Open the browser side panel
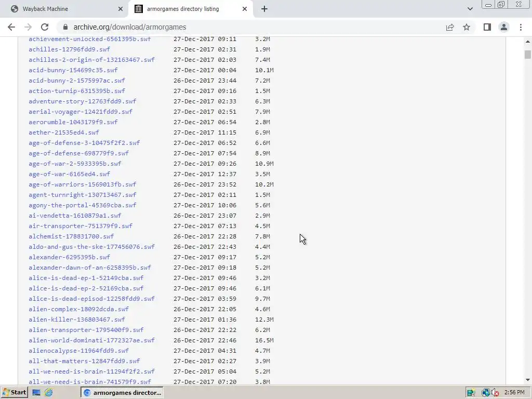The image size is (532, 399). pos(487,27)
